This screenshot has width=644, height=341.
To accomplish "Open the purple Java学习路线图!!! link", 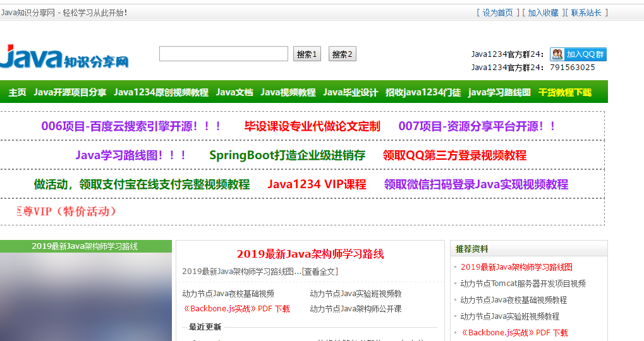I will [131, 155].
